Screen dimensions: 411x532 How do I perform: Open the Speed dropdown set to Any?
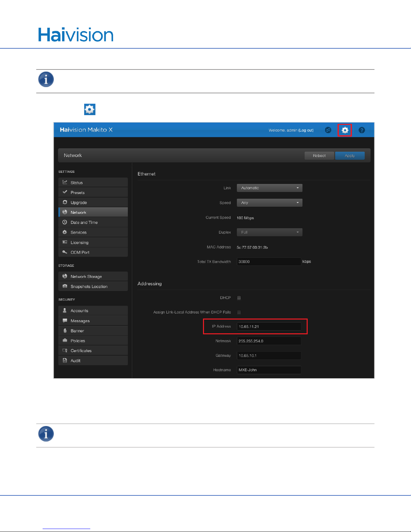269,203
